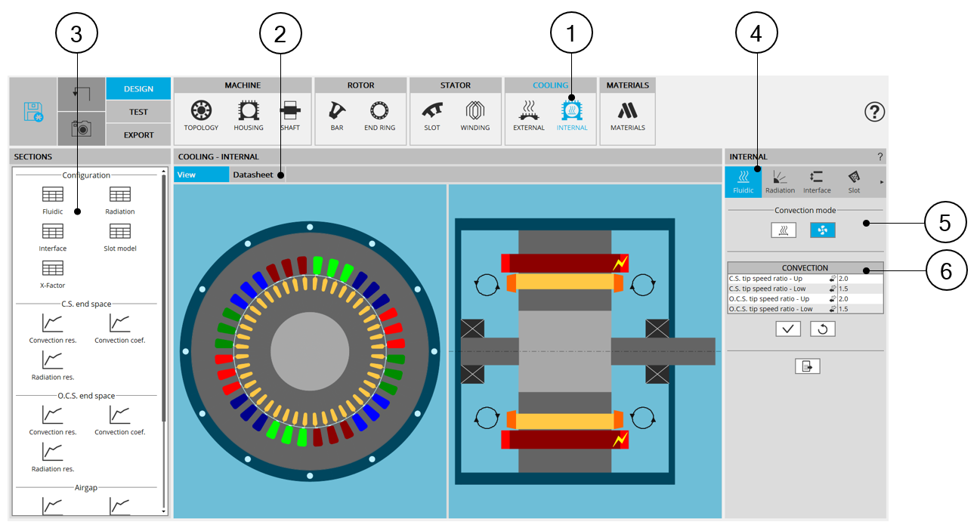Open the Topology machine settings
This screenshot has height=531, width=980.
[x=201, y=116]
